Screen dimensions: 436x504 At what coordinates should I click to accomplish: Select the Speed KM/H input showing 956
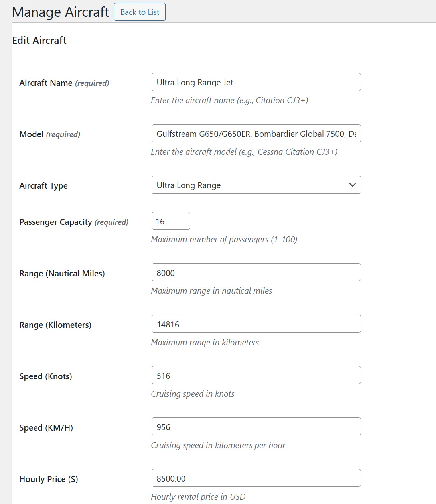[x=256, y=427]
